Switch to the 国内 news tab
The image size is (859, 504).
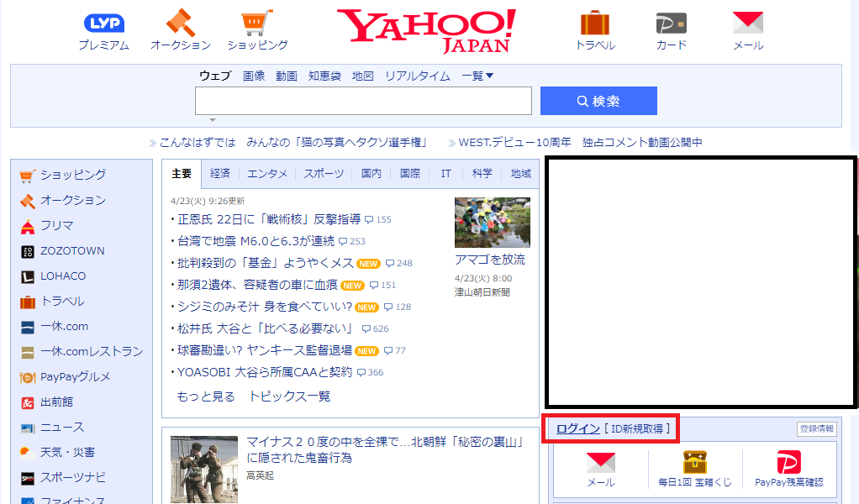point(371,174)
